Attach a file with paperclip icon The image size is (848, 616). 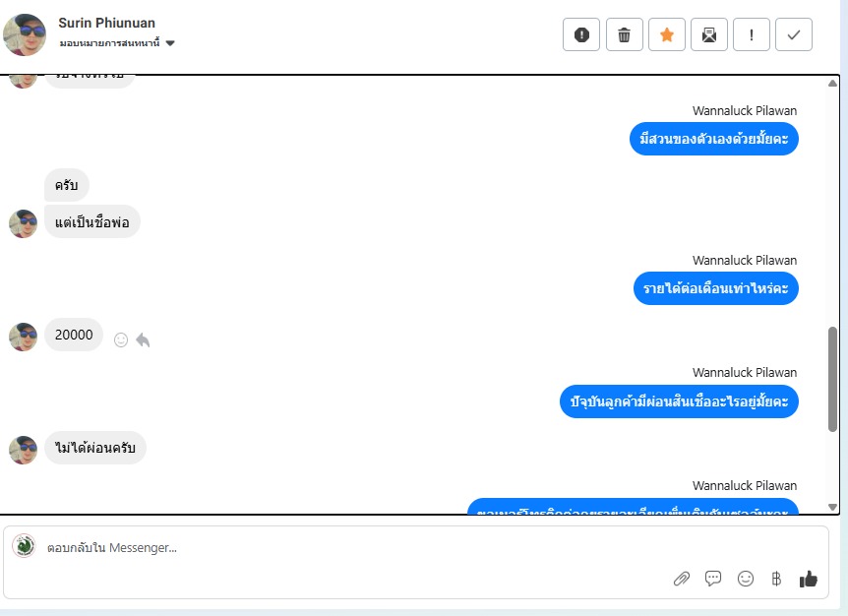(x=682, y=579)
